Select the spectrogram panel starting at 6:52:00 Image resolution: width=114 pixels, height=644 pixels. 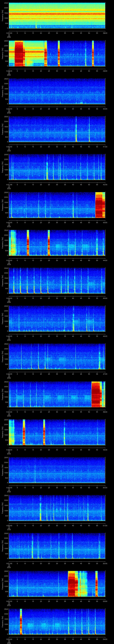coord(57,584)
